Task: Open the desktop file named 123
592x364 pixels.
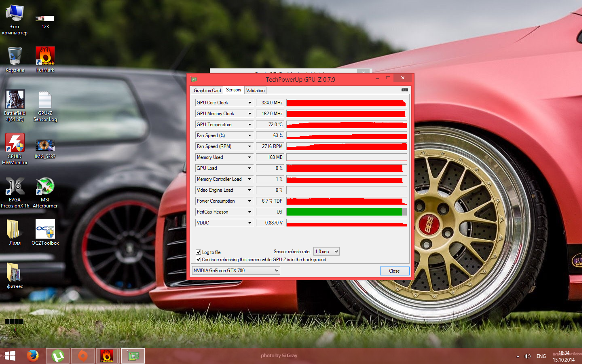Action: tap(45, 22)
